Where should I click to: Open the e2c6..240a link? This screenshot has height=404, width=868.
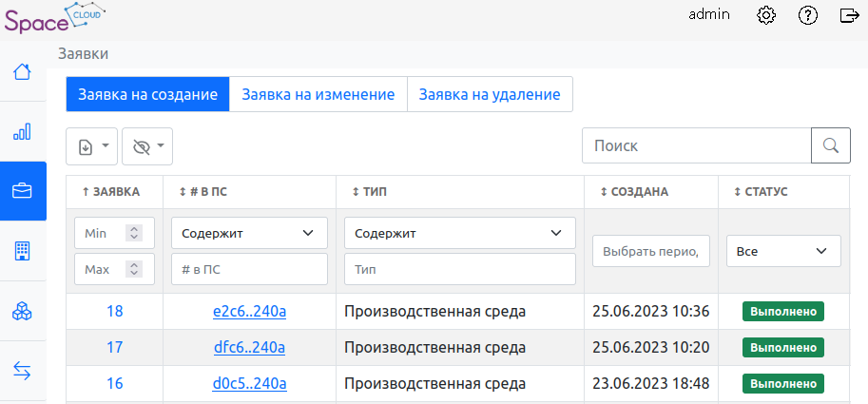[250, 312]
